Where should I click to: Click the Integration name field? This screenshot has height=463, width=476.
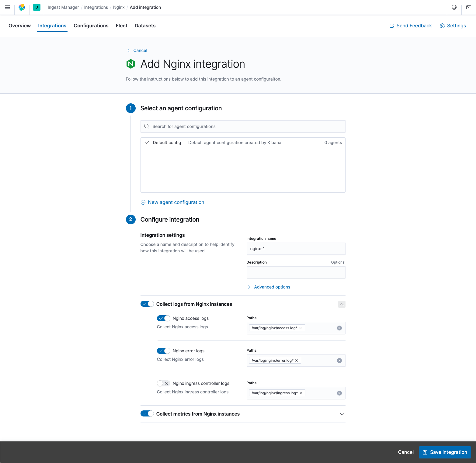pyautogui.click(x=296, y=249)
